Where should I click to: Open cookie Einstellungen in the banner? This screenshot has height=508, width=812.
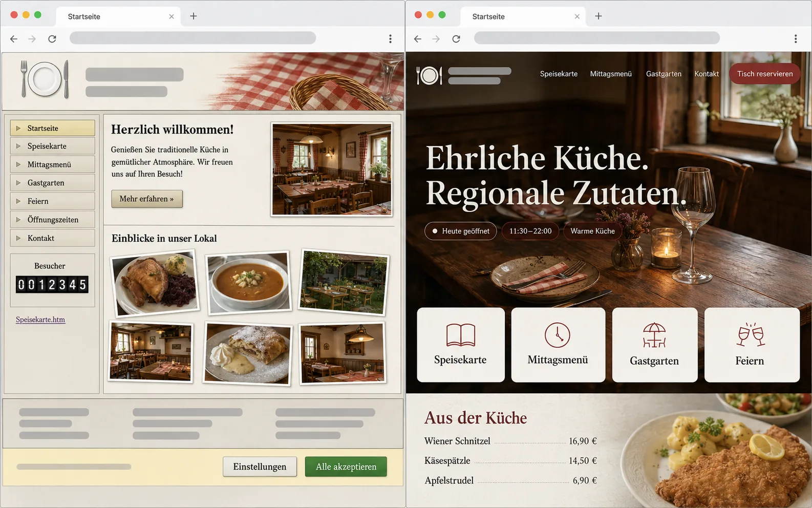[x=260, y=467]
